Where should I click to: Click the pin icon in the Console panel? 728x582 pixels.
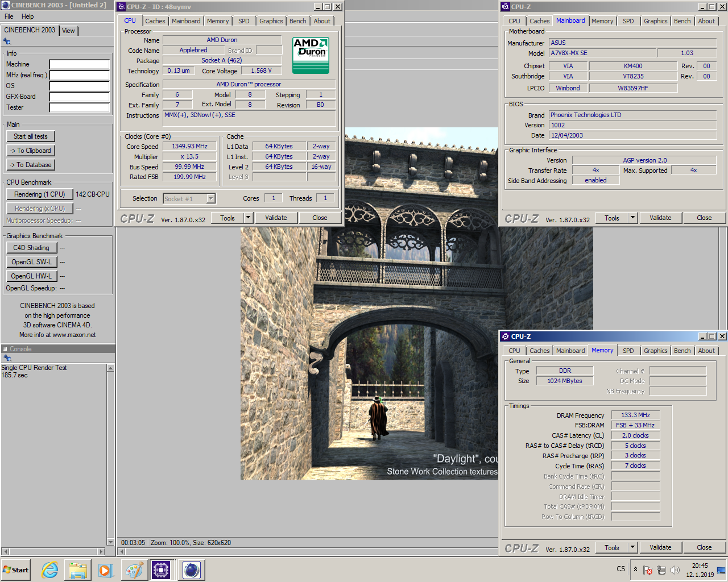click(7, 358)
